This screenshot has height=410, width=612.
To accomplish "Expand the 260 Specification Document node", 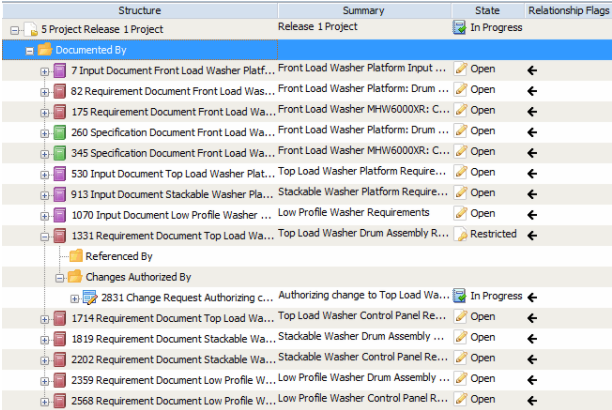I will coord(44,134).
